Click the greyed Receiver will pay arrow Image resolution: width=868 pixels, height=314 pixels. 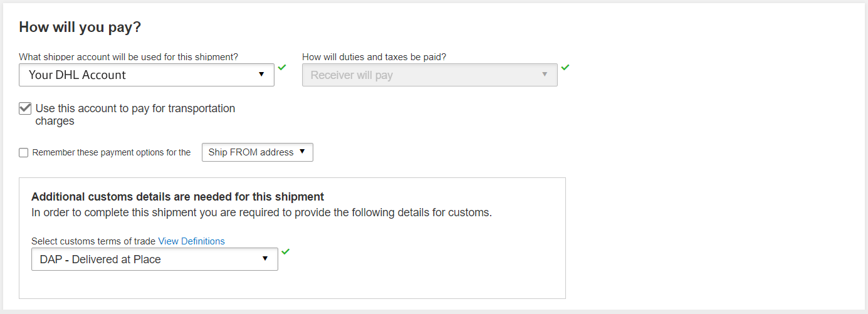pos(545,75)
